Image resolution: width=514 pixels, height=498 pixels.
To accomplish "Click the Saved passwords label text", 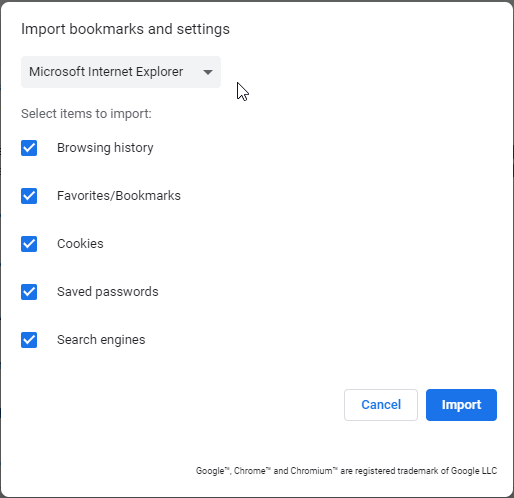I will tap(108, 292).
